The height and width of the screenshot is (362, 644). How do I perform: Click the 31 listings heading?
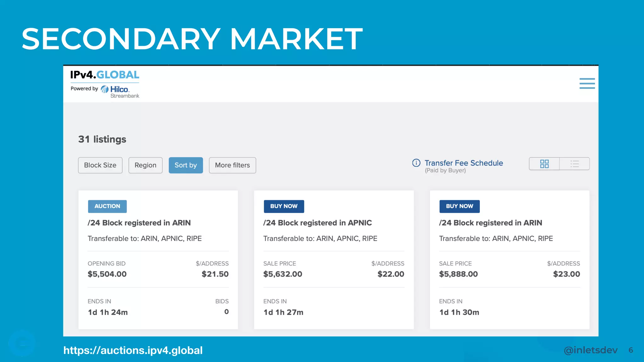click(x=102, y=139)
